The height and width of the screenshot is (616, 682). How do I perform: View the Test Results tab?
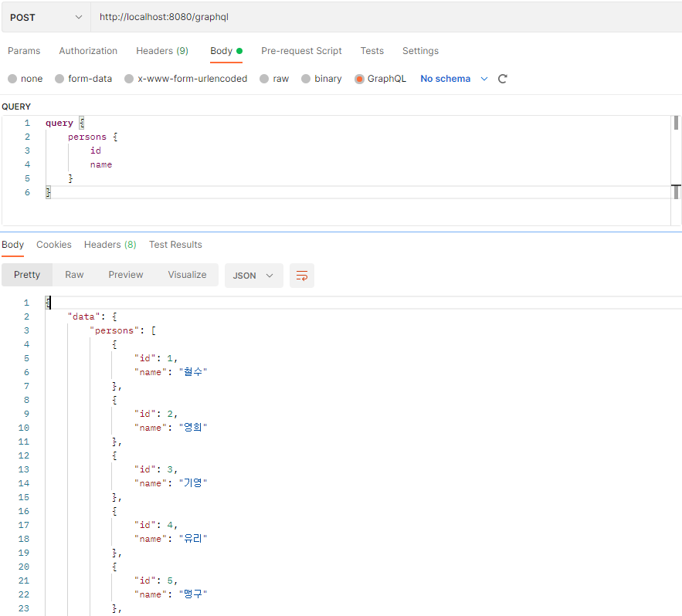175,245
